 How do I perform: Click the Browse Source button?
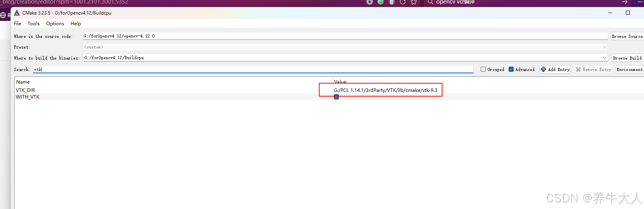[x=627, y=36]
